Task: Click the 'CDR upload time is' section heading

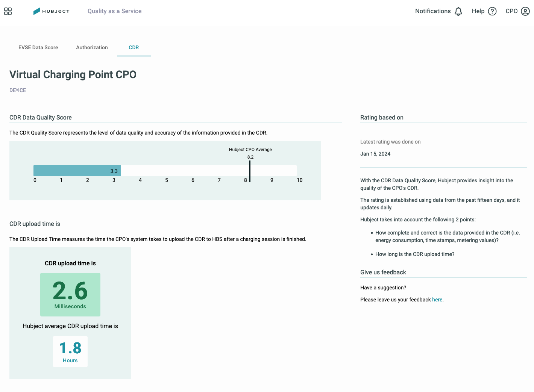Action: click(35, 224)
